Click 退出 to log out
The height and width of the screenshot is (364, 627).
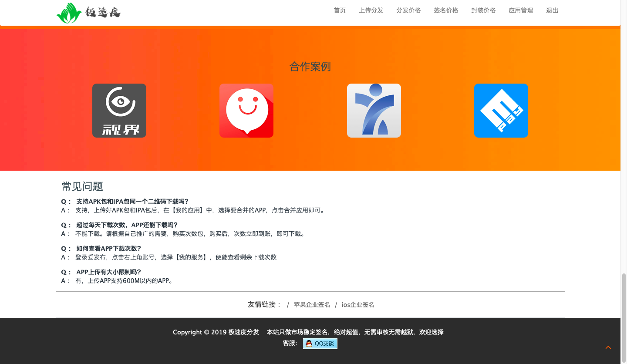552,10
